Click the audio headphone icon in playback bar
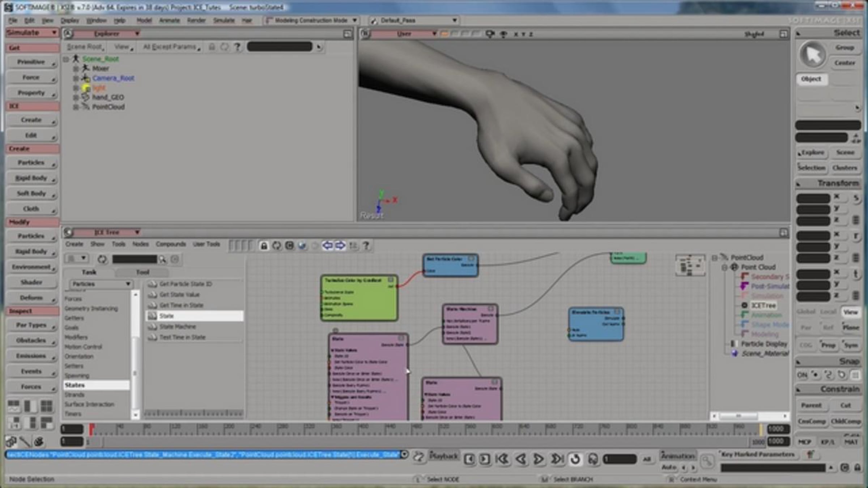The width and height of the screenshot is (868, 488). point(593,459)
